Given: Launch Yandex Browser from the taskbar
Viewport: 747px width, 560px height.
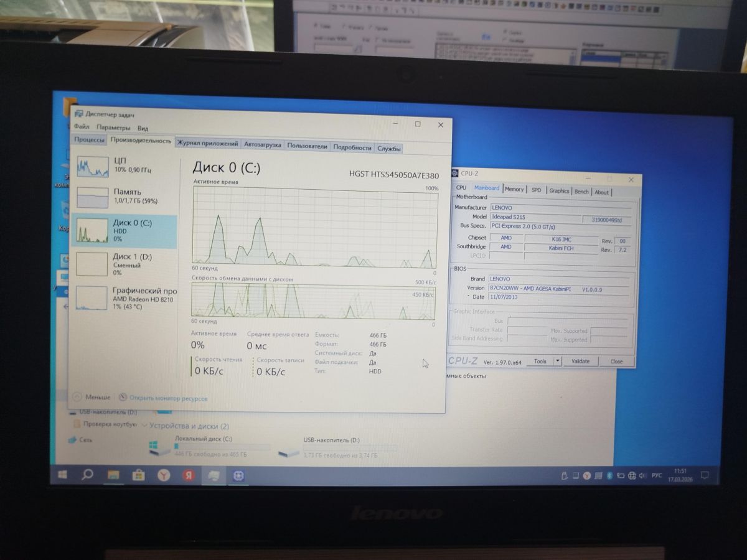Looking at the screenshot, I should [163, 475].
